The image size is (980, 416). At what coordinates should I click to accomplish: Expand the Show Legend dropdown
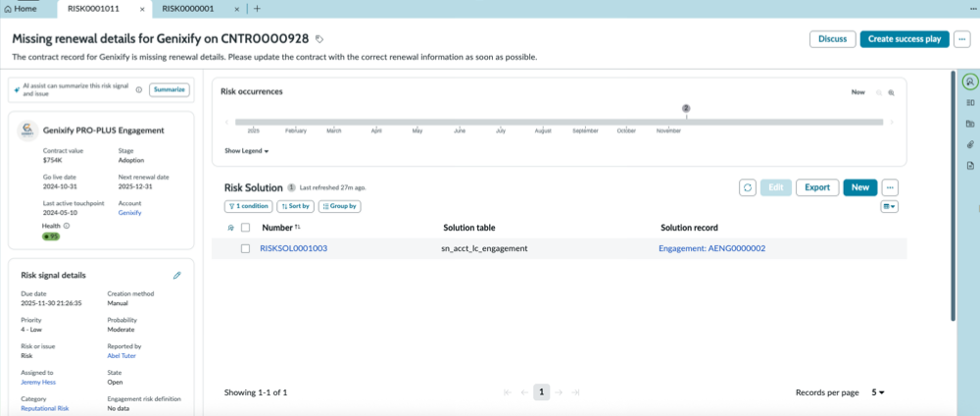(x=247, y=151)
